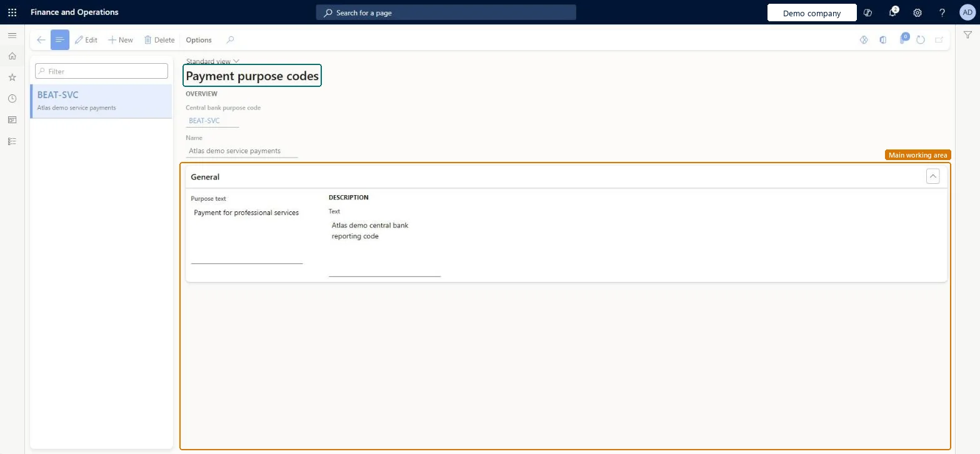This screenshot has height=454, width=980.
Task: Collapse the General section chevron
Action: tap(933, 176)
